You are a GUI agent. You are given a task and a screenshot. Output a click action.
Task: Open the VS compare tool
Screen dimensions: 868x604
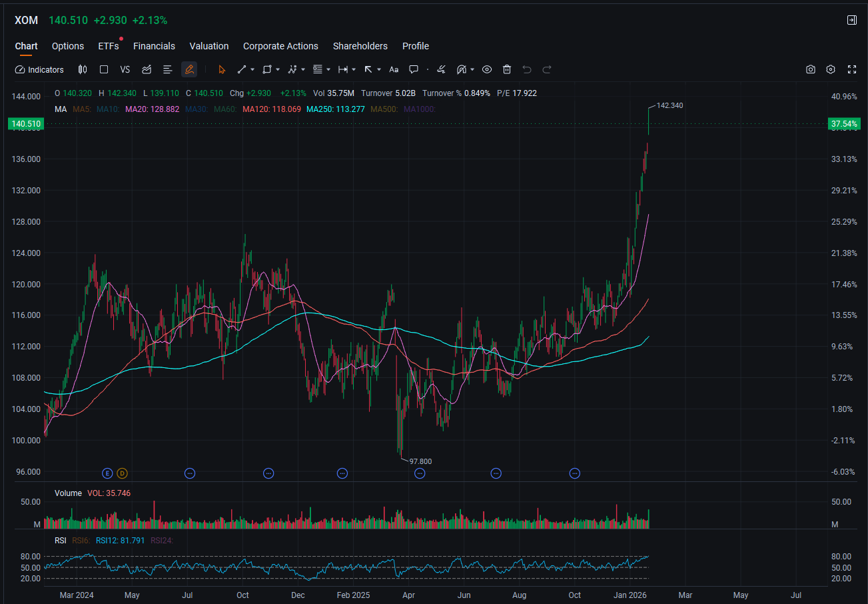point(125,69)
